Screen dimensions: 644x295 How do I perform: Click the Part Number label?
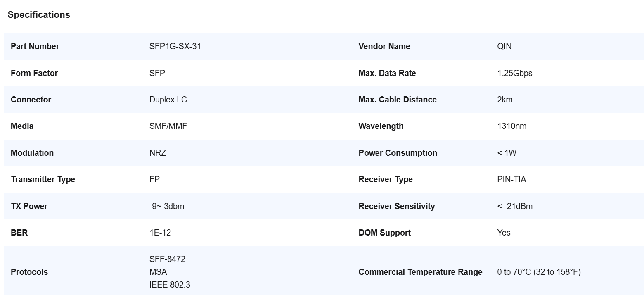(x=35, y=46)
